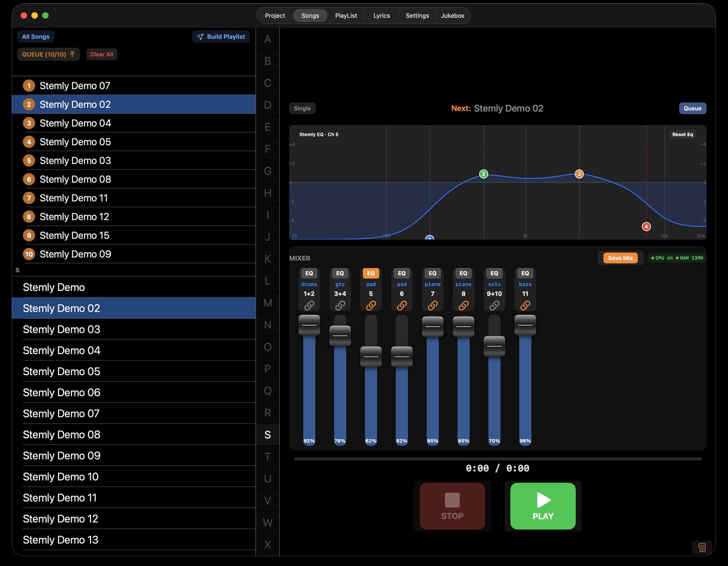Open the PlayList tab
This screenshot has width=728, height=566.
tap(346, 15)
